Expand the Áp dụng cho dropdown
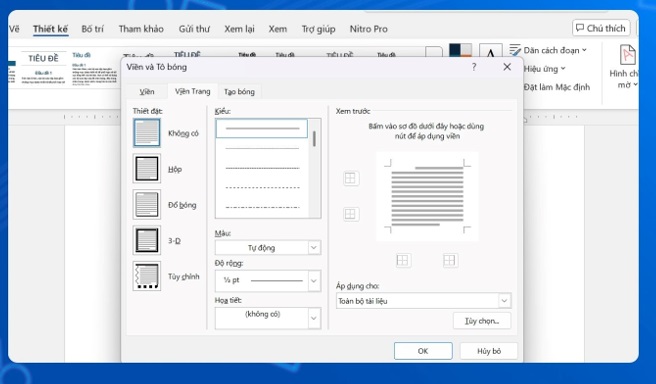 pyautogui.click(x=423, y=301)
